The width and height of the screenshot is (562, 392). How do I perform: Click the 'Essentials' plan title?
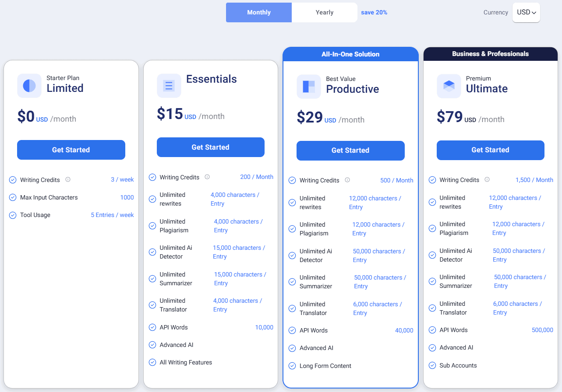point(212,79)
